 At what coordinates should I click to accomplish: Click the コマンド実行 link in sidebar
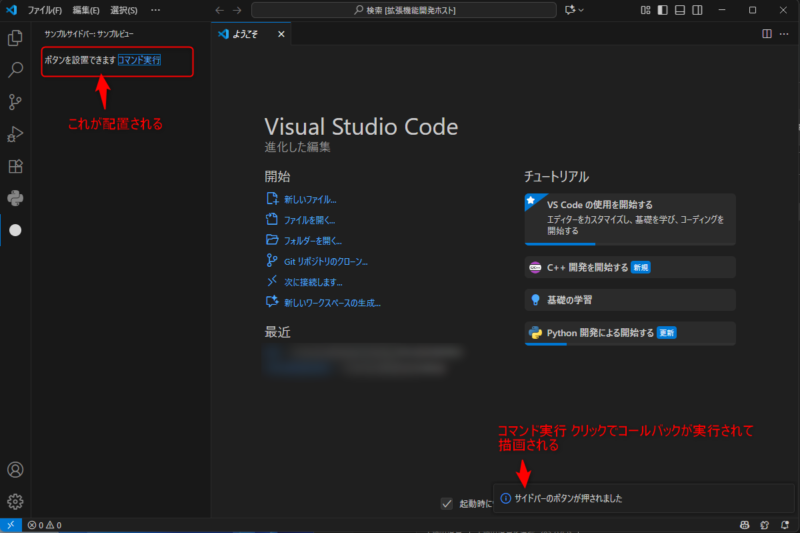click(x=139, y=60)
